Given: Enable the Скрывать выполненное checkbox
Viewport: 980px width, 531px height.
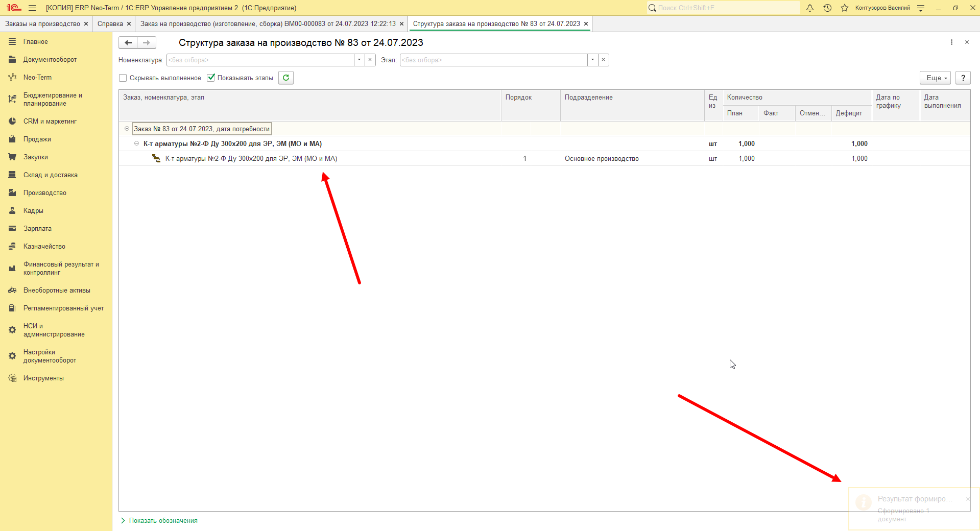Looking at the screenshot, I should [x=123, y=78].
